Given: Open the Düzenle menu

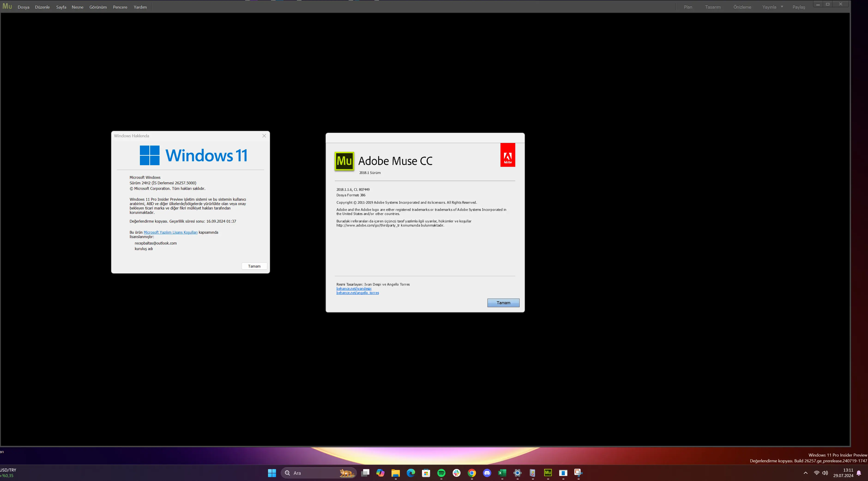Looking at the screenshot, I should coord(42,7).
